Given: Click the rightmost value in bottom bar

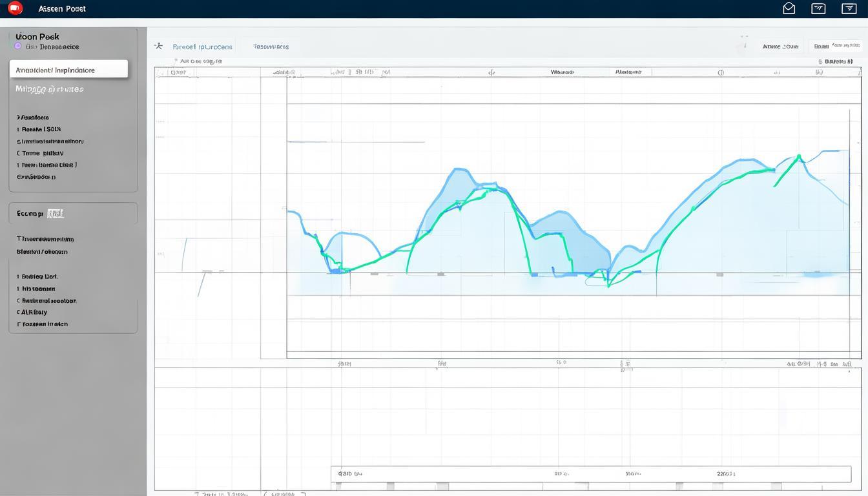Looking at the screenshot, I should point(726,474).
